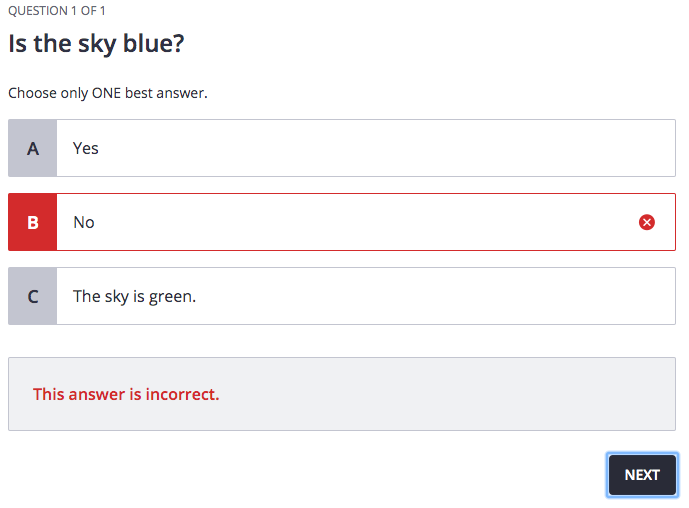
Task: Click the word 'green' in option C
Action: [170, 297]
